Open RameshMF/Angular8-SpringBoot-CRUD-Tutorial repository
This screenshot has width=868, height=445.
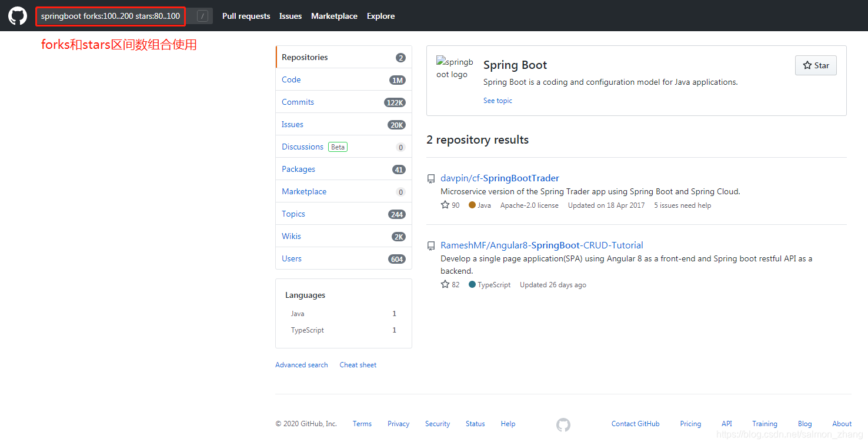click(x=542, y=245)
